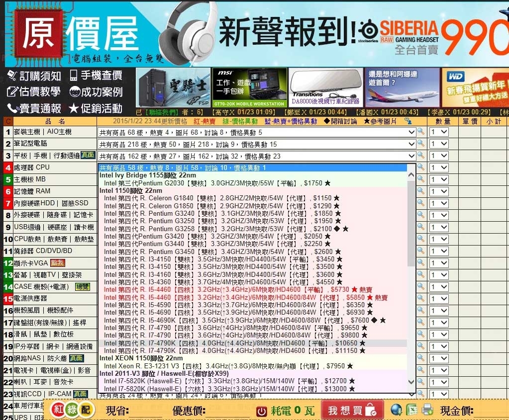
Task: Click the orange C button in header
Action: pyautogui.click(x=8, y=122)
